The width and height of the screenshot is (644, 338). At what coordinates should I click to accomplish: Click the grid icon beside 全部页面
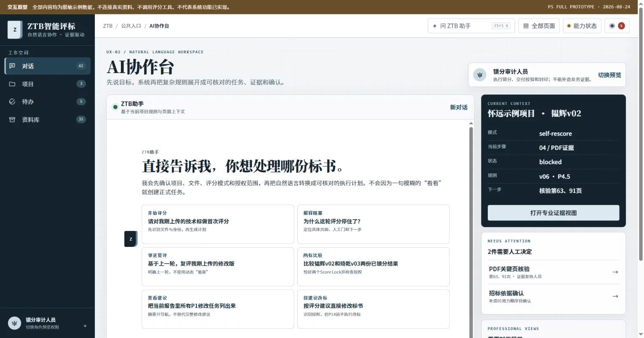click(x=526, y=26)
